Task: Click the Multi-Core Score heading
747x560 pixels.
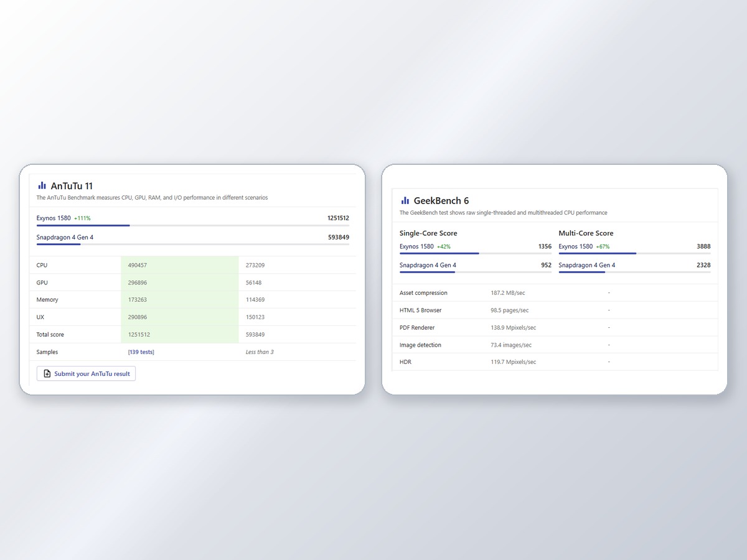Action: click(586, 233)
